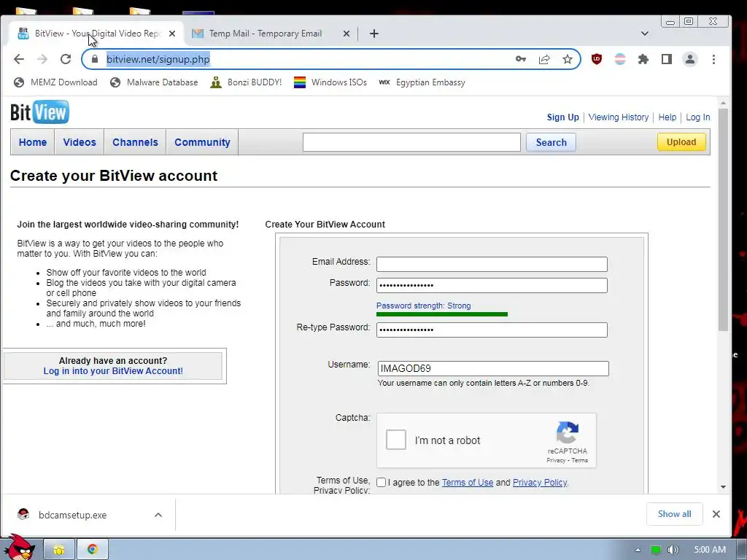
Task: Click the Log In link
Action: coord(697,117)
